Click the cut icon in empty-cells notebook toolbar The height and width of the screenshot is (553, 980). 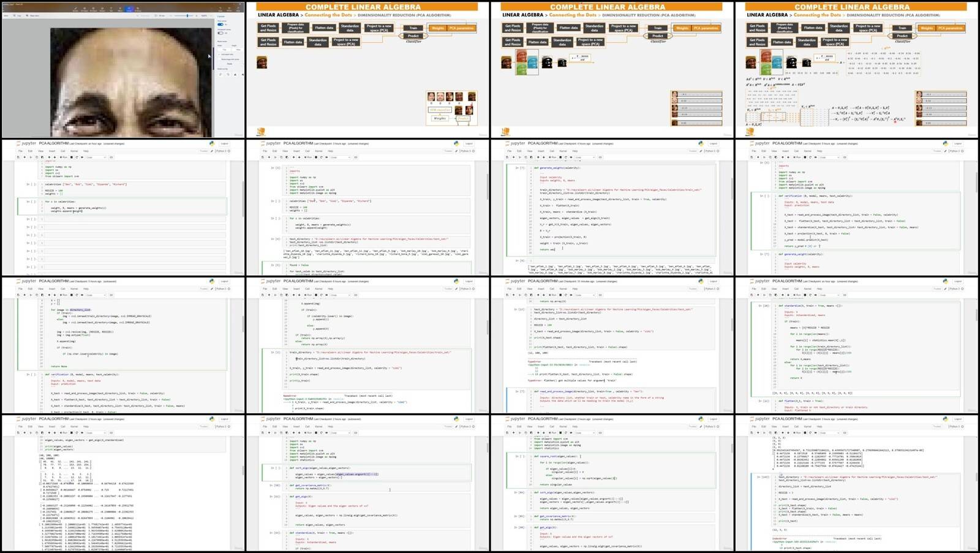coord(31,157)
